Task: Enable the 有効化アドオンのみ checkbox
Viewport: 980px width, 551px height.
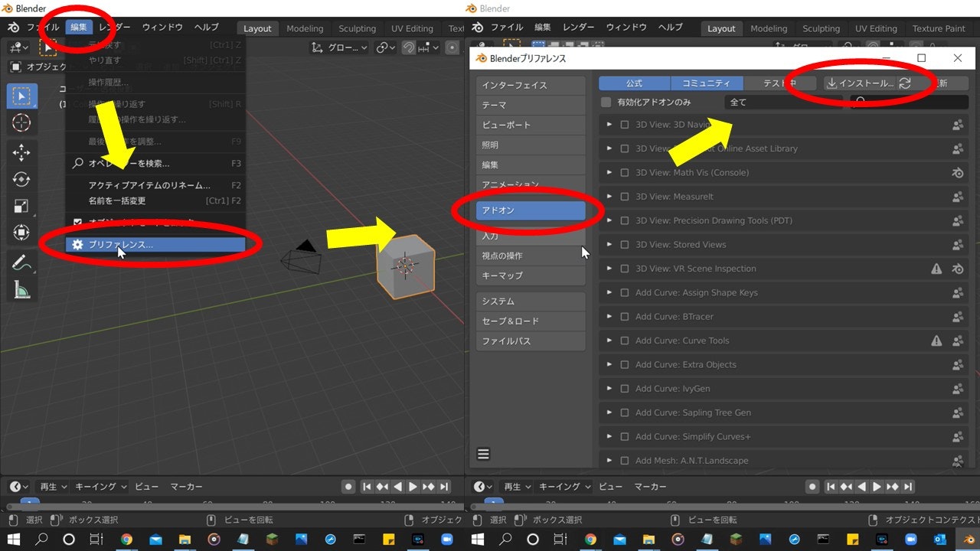Action: coord(606,102)
